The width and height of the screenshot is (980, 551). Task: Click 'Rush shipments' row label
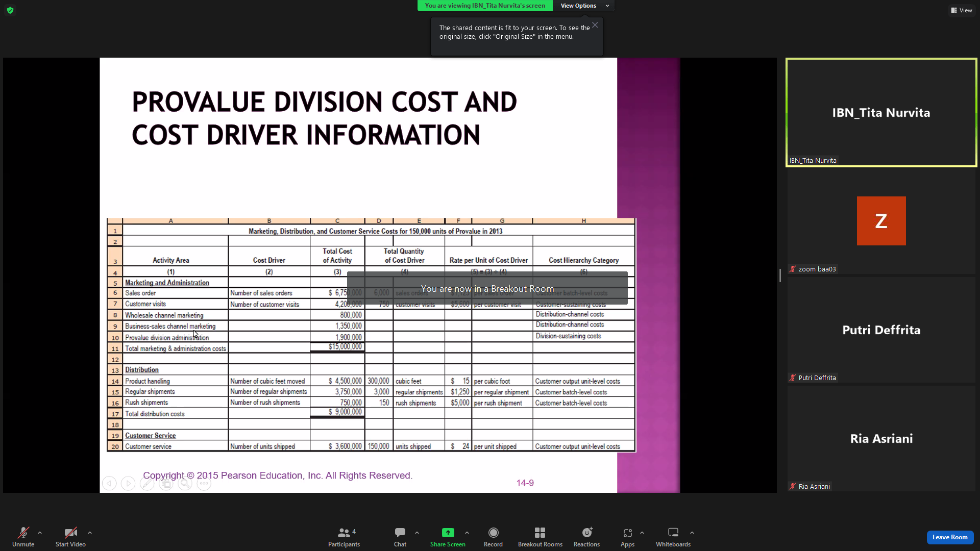coord(146,403)
